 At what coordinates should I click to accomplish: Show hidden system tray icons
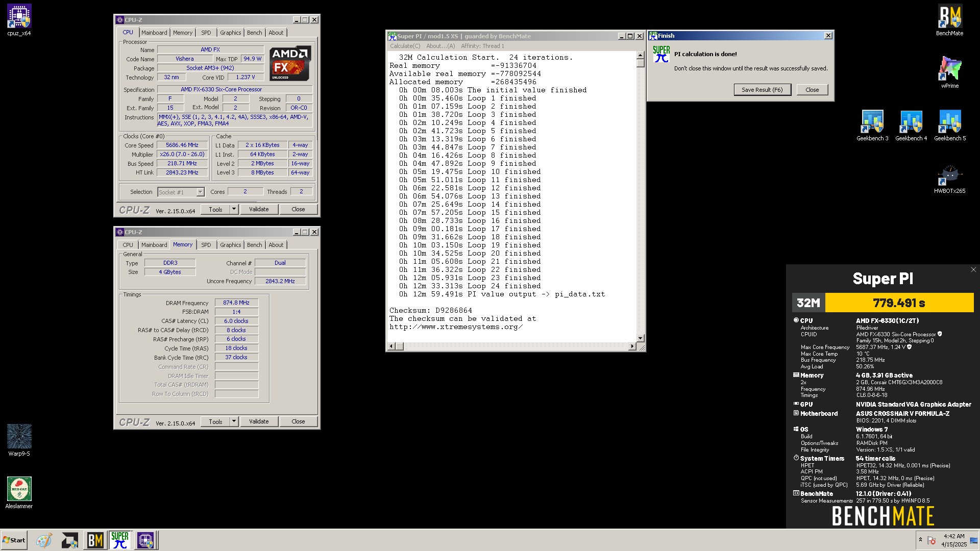920,540
